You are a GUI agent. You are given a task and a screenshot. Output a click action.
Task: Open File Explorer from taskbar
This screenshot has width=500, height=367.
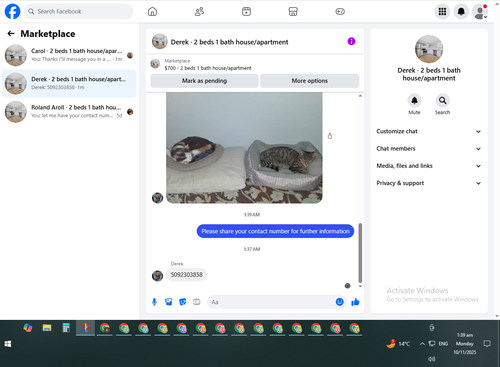click(x=47, y=328)
